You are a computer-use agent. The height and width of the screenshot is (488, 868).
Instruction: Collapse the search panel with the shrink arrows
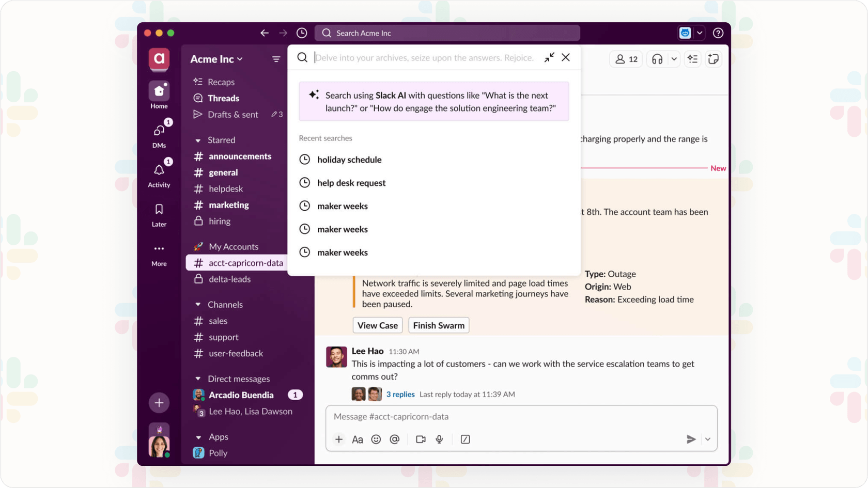click(549, 57)
